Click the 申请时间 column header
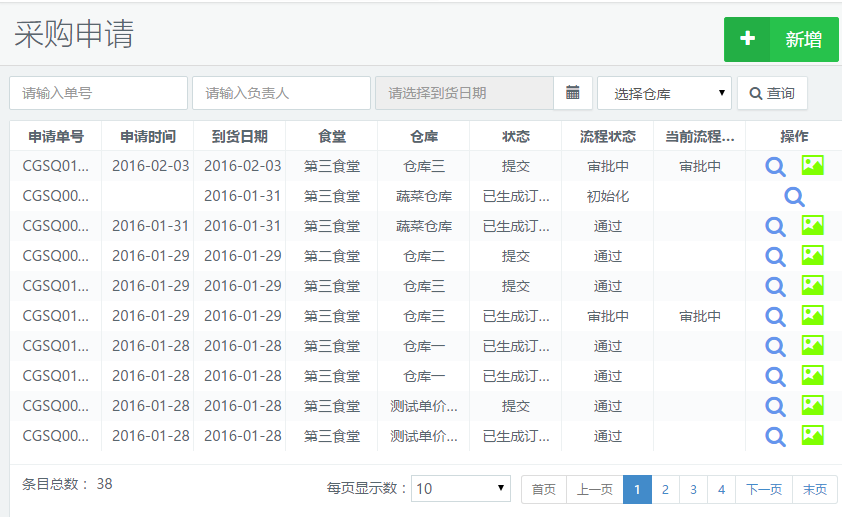Image resolution: width=842 pixels, height=517 pixels. coord(148,136)
